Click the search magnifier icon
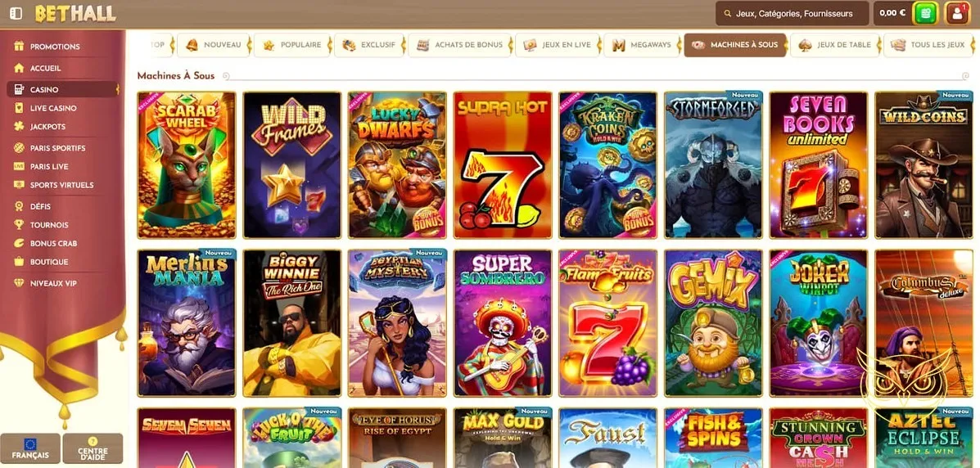Screen dimensions: 980x468 [x=728, y=13]
